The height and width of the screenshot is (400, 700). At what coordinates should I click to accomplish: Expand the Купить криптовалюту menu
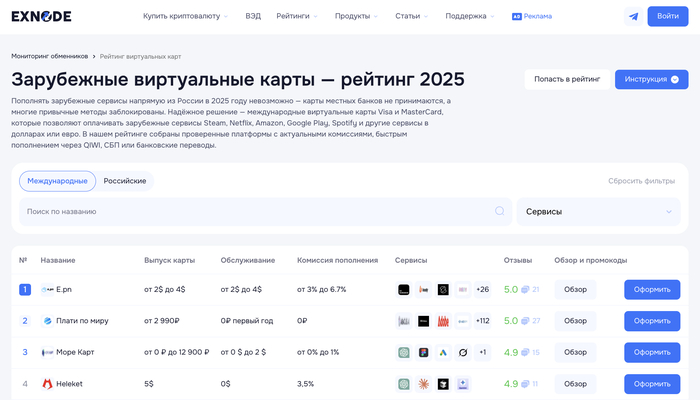click(185, 16)
